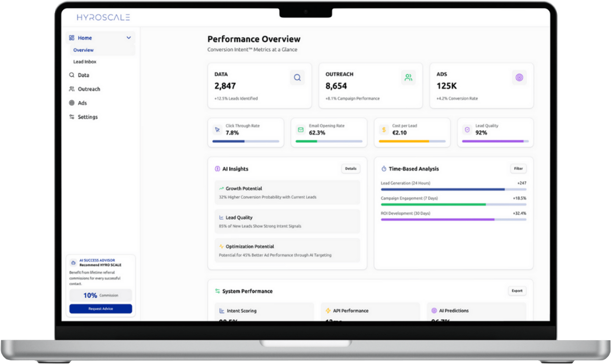Click the Details button in AI Insights
This screenshot has width=611, height=364.
[x=350, y=169]
